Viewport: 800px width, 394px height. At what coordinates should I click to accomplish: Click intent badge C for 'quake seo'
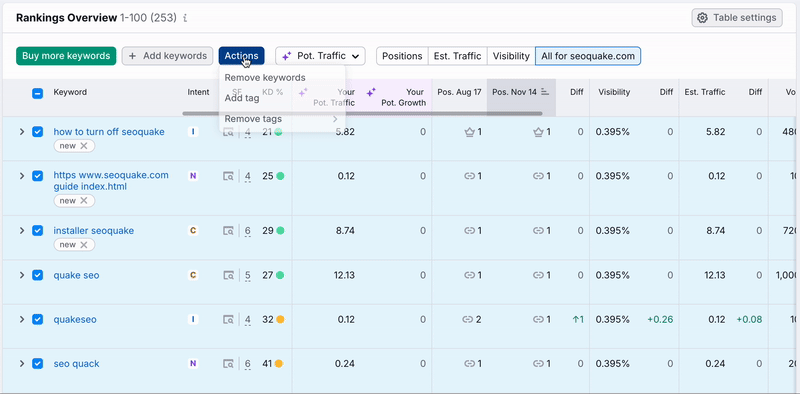[193, 275]
